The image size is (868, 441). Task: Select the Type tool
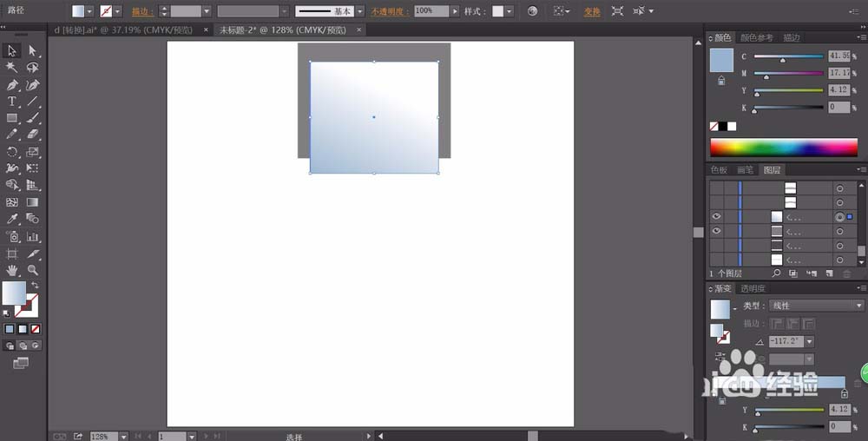click(x=11, y=102)
